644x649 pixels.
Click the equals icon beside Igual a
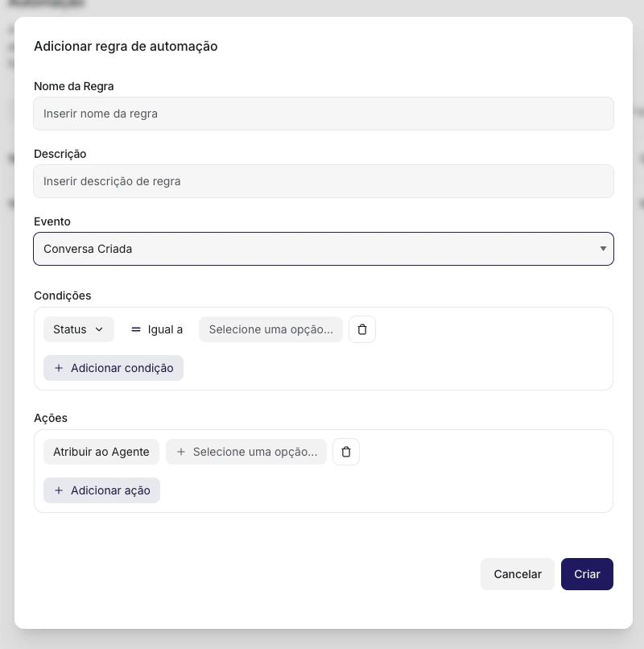136,329
